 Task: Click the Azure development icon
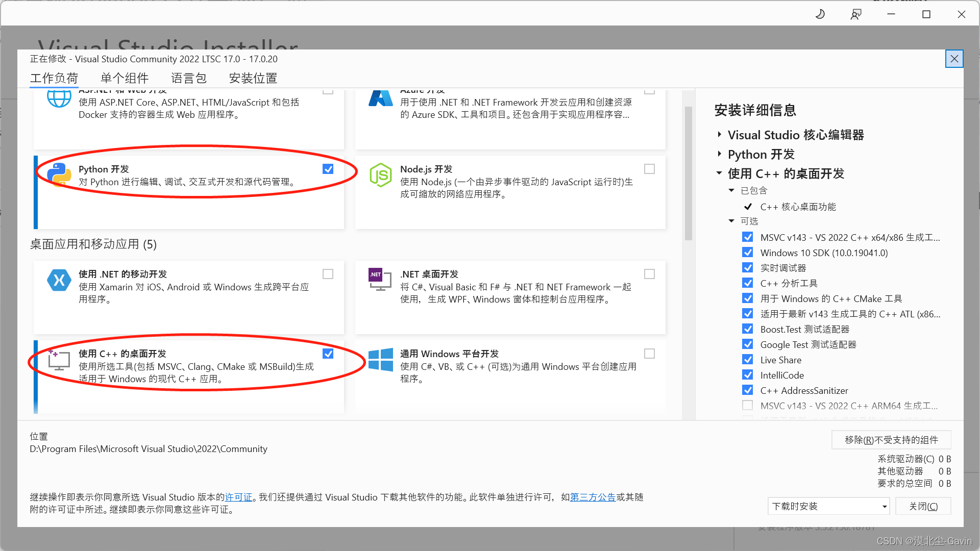[381, 98]
